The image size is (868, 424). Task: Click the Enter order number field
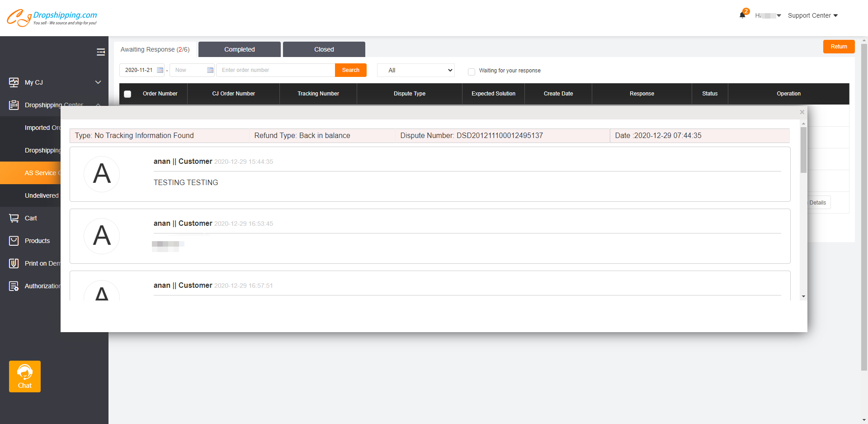[x=276, y=70]
